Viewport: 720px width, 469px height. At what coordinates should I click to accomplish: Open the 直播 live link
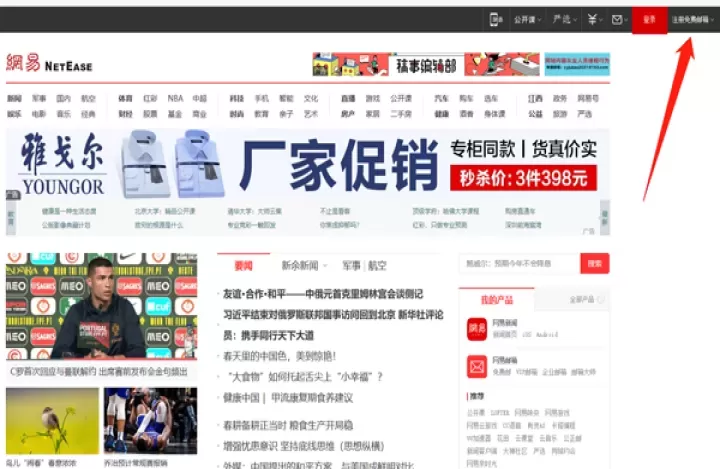(x=348, y=98)
